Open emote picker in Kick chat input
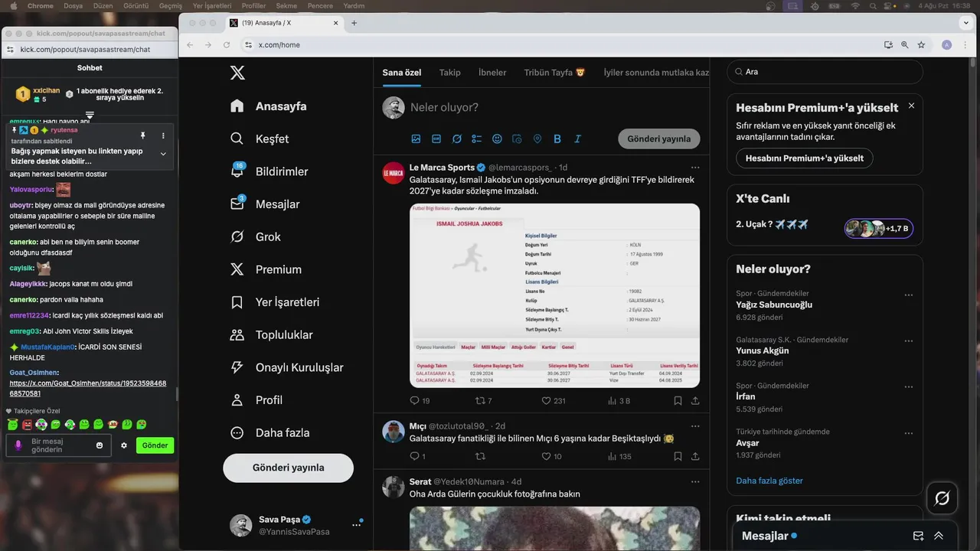980x551 pixels. [100, 445]
